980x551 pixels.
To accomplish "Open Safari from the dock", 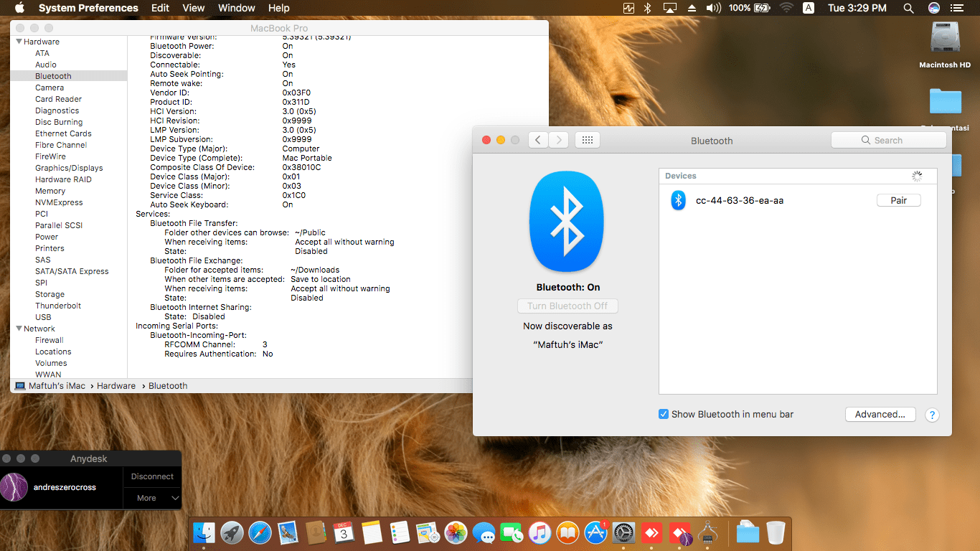I will pos(260,532).
